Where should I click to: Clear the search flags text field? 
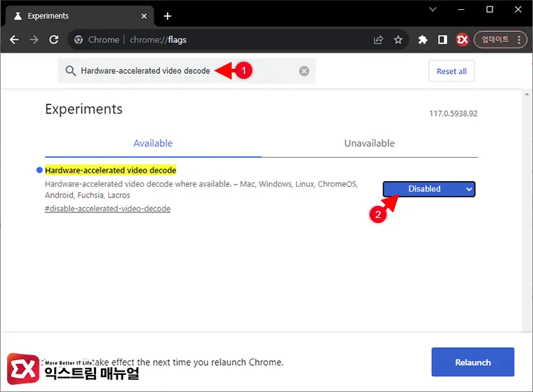pyautogui.click(x=304, y=71)
